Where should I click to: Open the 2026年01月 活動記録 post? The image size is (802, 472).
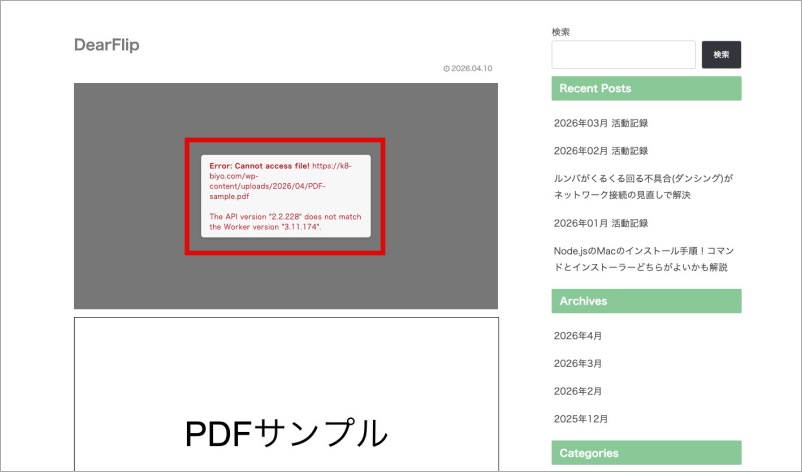(x=601, y=223)
